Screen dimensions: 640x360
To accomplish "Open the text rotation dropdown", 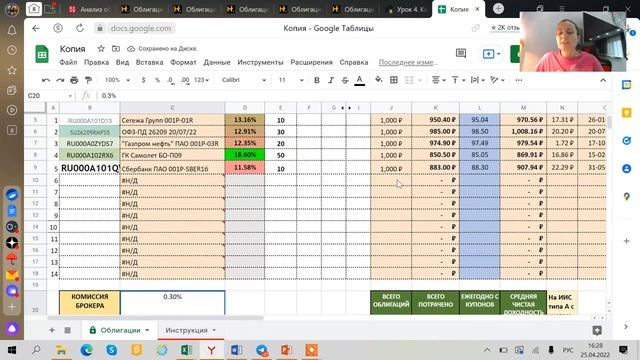I will point(497,80).
